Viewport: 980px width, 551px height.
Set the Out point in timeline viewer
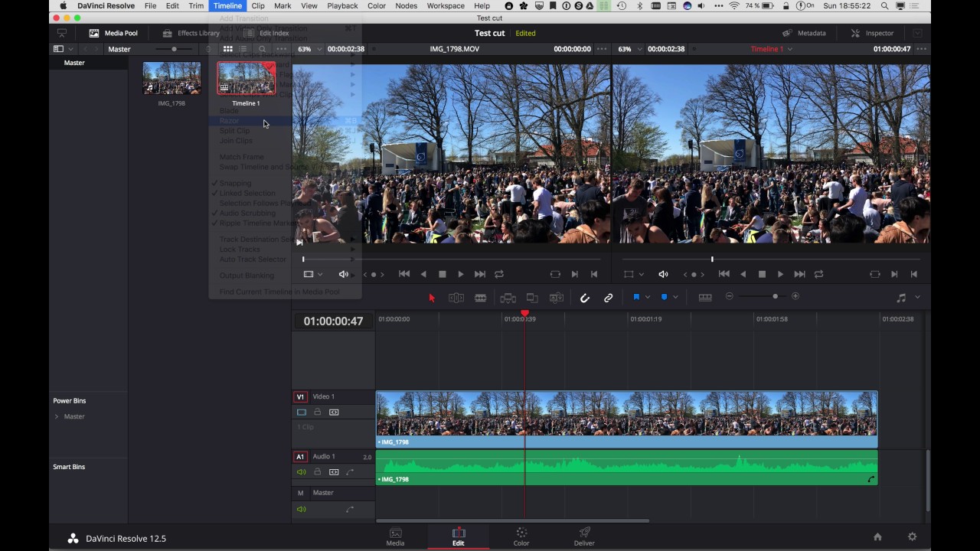(913, 274)
